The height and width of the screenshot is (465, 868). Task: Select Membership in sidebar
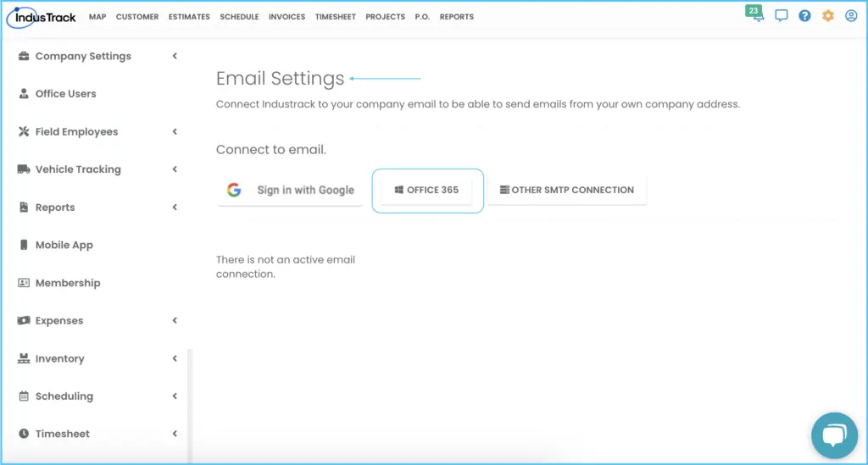pyautogui.click(x=68, y=283)
